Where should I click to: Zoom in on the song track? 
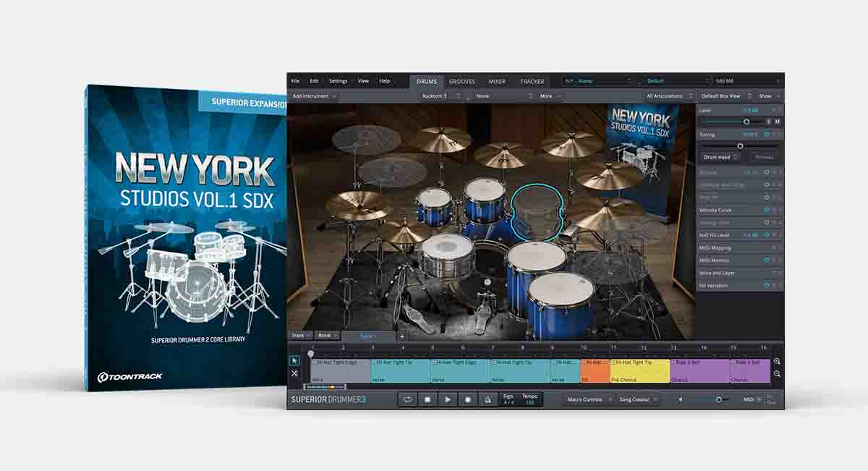[777, 361]
